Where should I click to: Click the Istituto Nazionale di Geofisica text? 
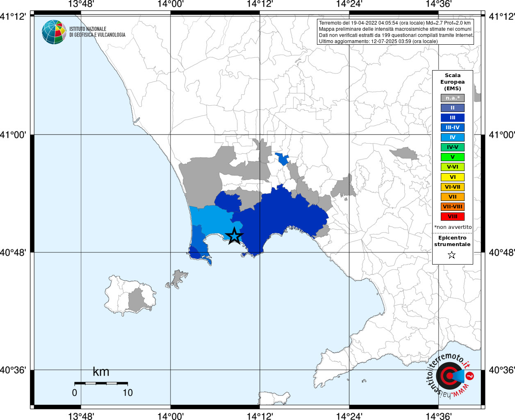tap(97, 32)
